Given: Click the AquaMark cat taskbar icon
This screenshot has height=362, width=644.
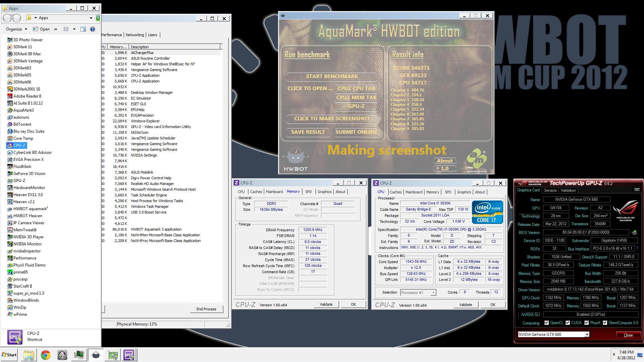Looking at the screenshot, I should pos(96,355).
